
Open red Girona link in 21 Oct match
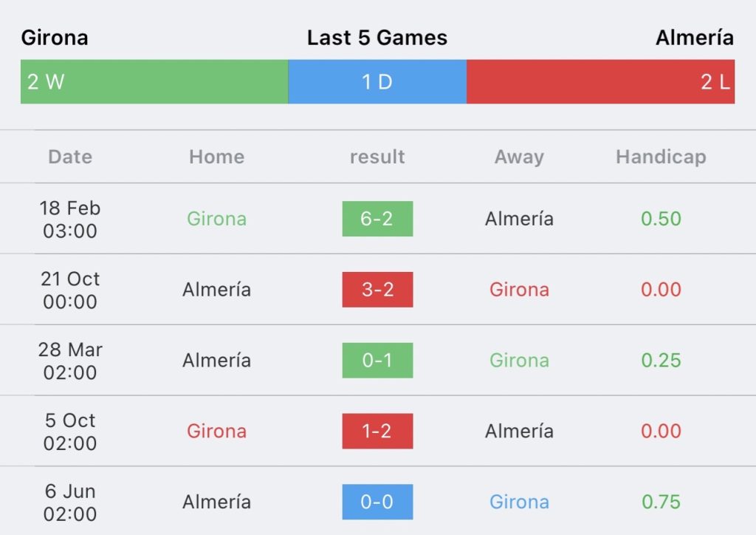coord(519,290)
